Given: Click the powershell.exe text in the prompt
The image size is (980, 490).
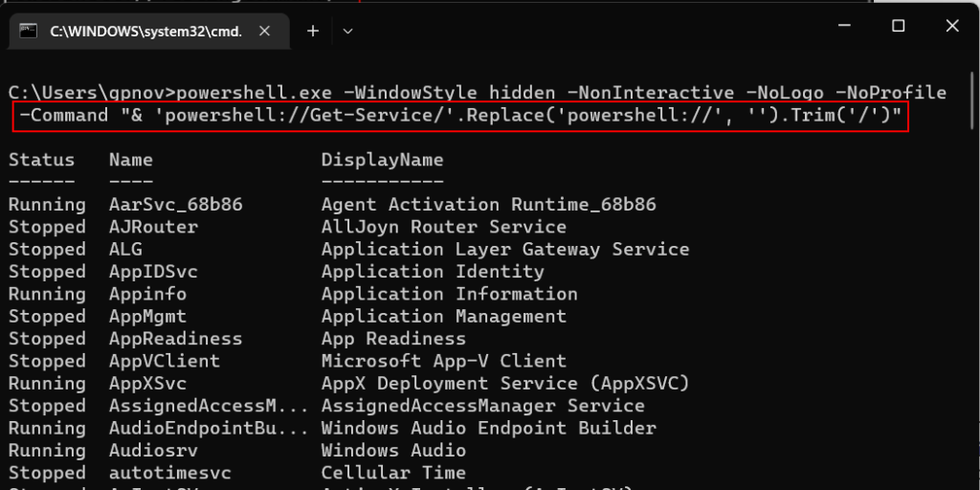Looking at the screenshot, I should pyautogui.click(x=254, y=93).
